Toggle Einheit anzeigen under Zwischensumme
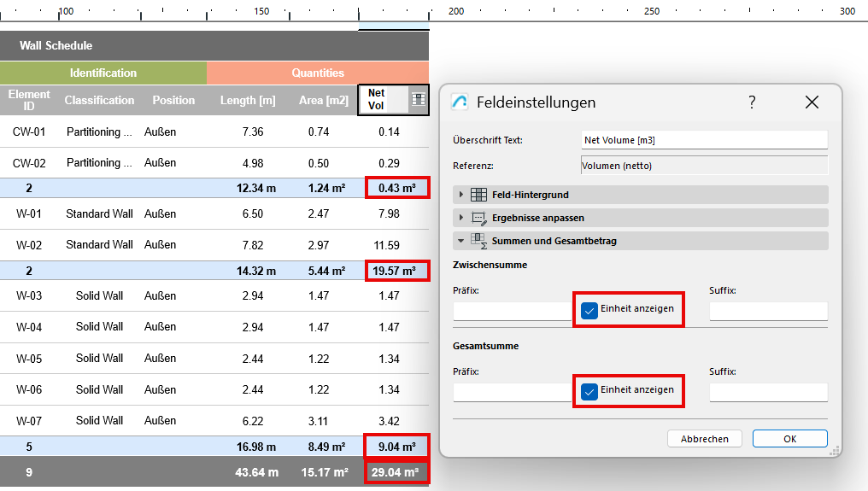The width and height of the screenshot is (868, 491). point(589,310)
